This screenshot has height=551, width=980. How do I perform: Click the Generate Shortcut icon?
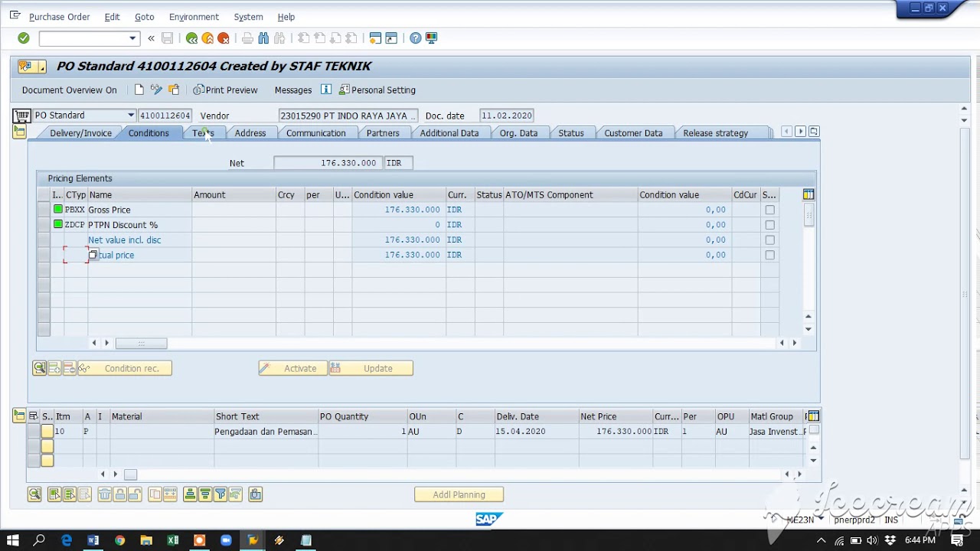click(x=391, y=38)
